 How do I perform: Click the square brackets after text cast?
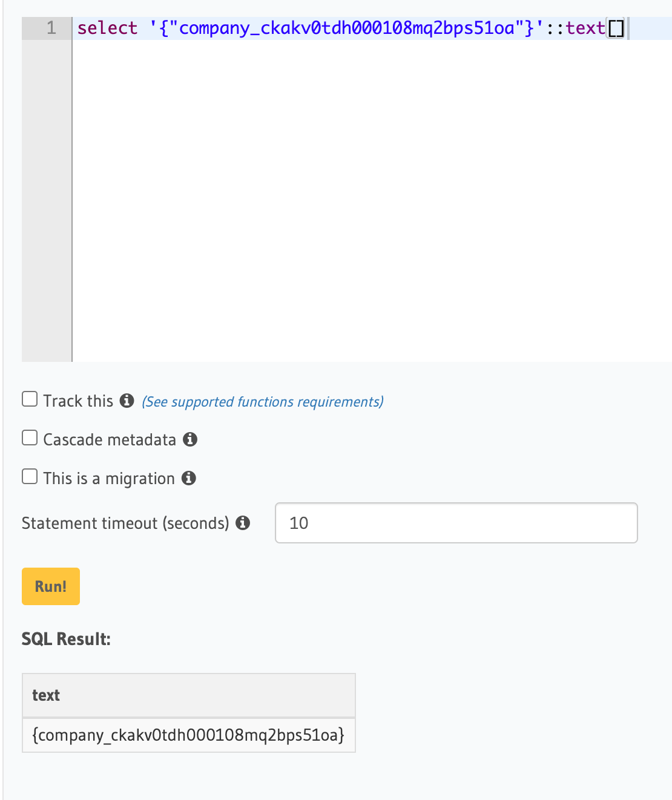(616, 28)
